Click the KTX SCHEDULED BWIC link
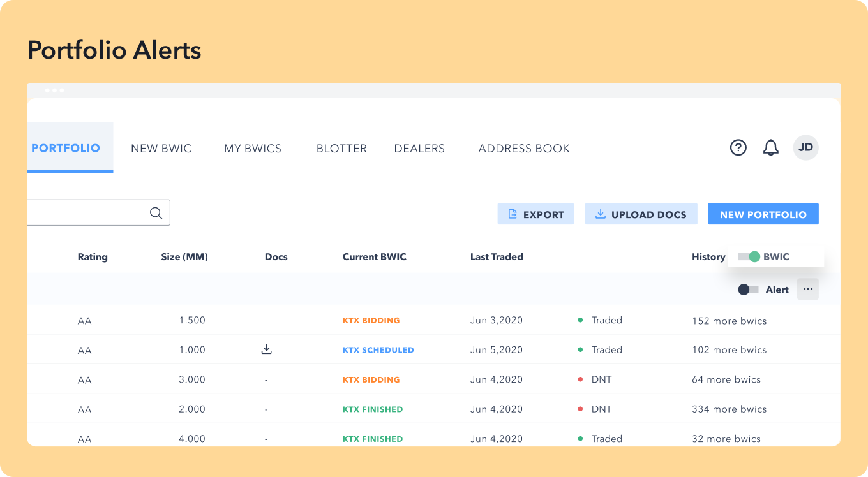 click(x=378, y=350)
